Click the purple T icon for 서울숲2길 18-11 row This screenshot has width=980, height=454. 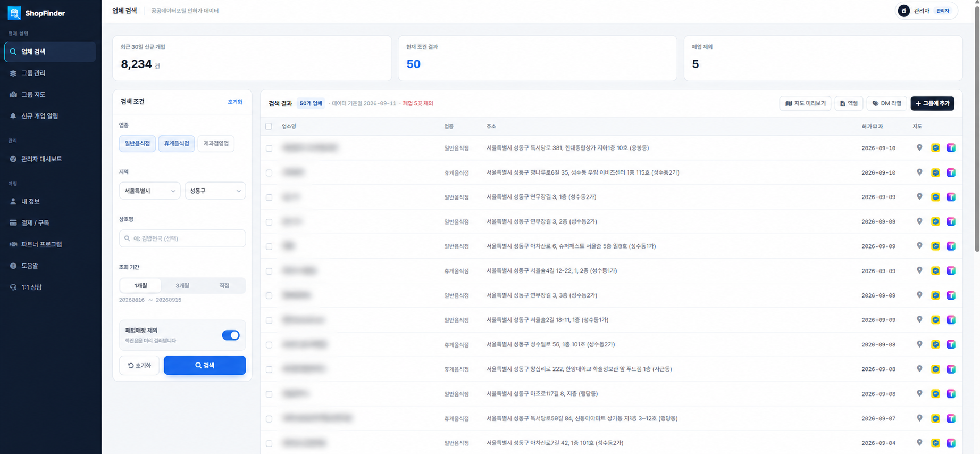(951, 320)
